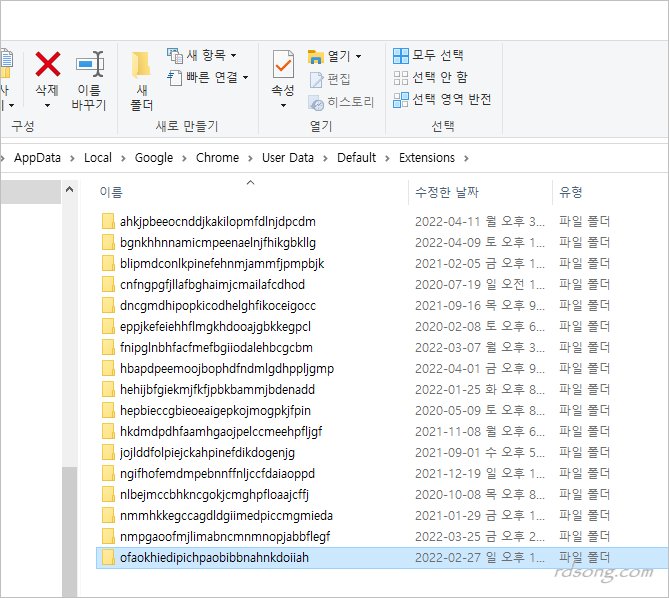
Task: Create a new folder with 새 폴더 icon
Action: [141, 66]
